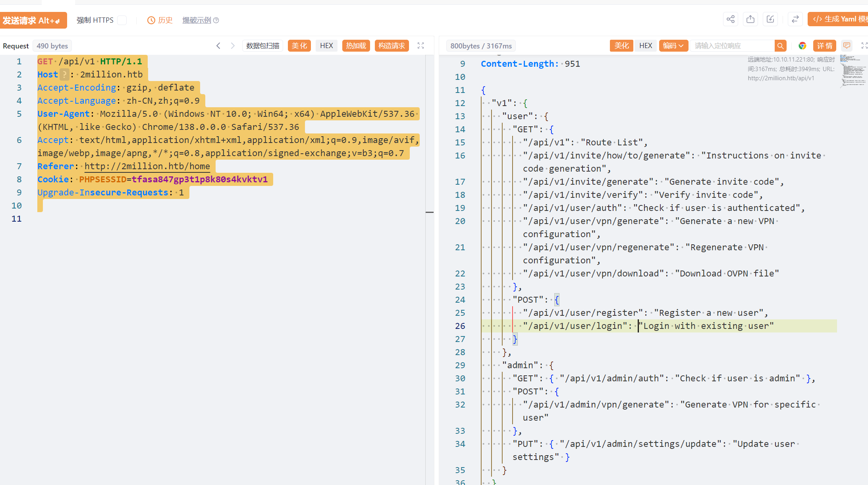This screenshot has height=485, width=868.
Task: Click the swap arrows icon
Action: pos(795,19)
